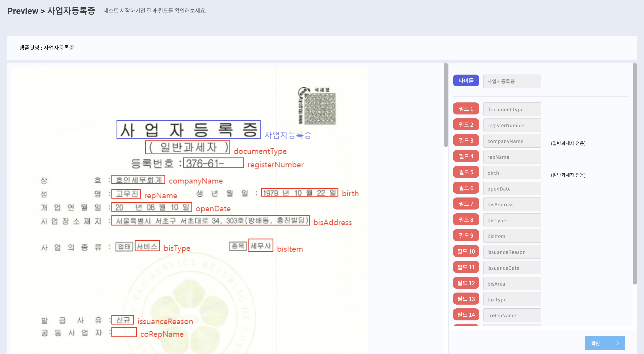This screenshot has width=644, height=354.
Task: Select the 필드 5 badge
Action: click(x=466, y=172)
